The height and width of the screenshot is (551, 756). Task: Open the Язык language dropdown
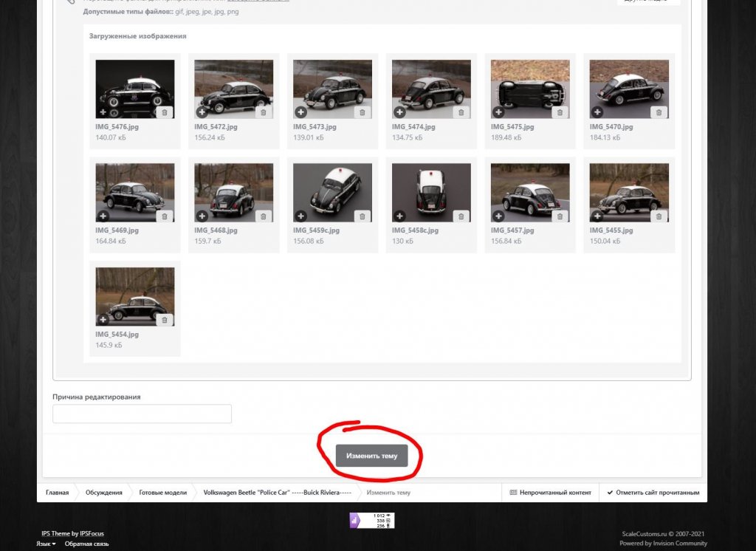click(x=45, y=544)
